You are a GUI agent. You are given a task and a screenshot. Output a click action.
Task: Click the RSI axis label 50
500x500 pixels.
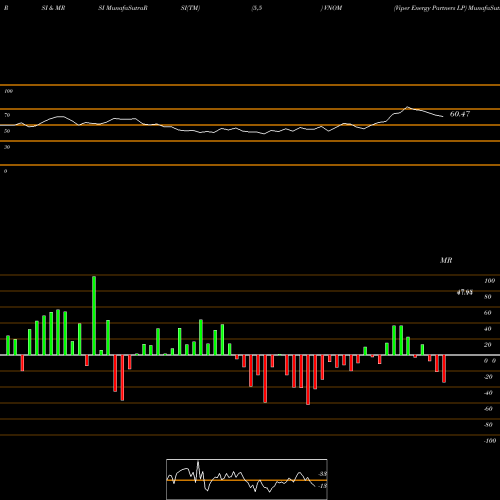point(7,131)
